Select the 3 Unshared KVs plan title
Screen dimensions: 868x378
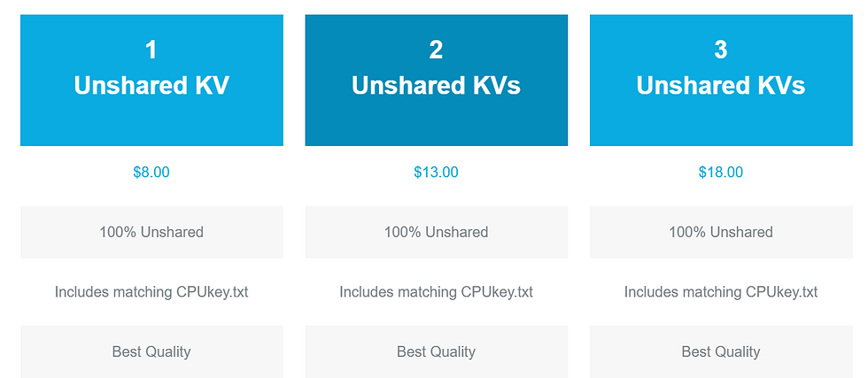pyautogui.click(x=720, y=85)
